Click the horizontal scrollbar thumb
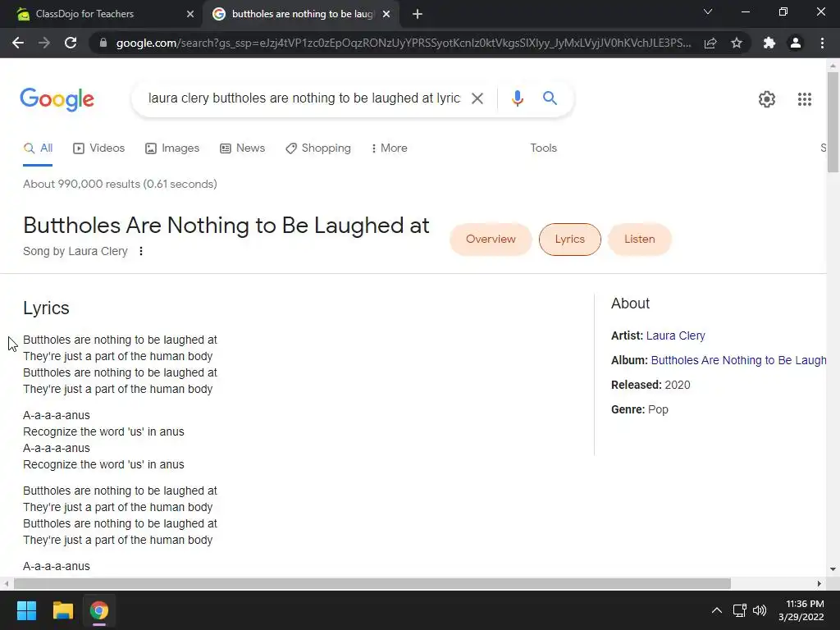The image size is (840, 630). pos(372,583)
